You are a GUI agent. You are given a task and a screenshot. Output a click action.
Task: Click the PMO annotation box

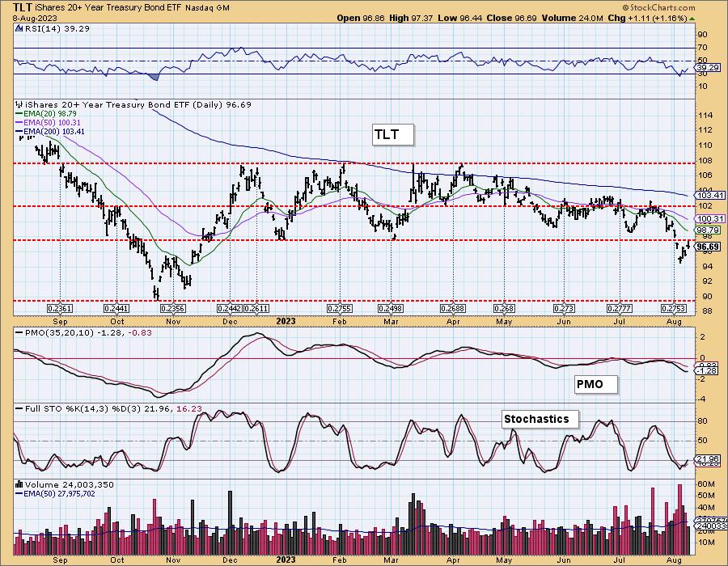tap(596, 384)
